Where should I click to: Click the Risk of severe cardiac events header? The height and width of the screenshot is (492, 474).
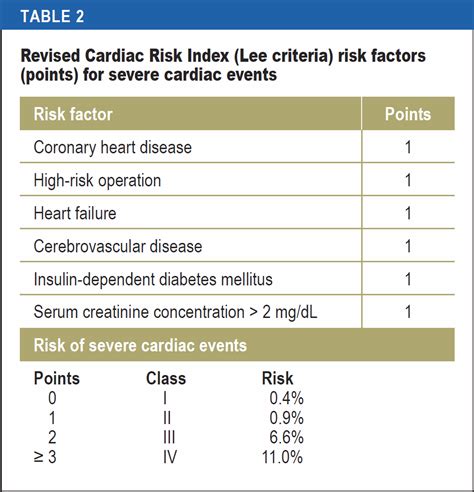click(x=140, y=345)
